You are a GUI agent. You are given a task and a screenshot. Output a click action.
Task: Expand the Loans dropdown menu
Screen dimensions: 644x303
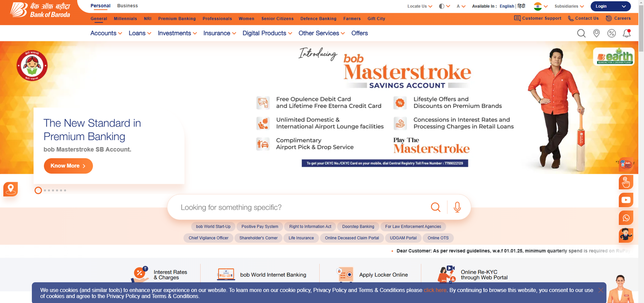[x=140, y=33]
